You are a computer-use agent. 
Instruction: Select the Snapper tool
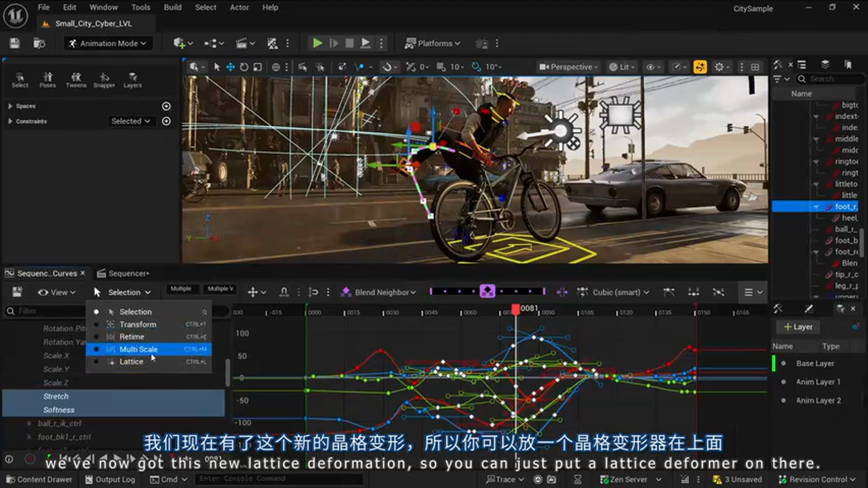[x=104, y=79]
